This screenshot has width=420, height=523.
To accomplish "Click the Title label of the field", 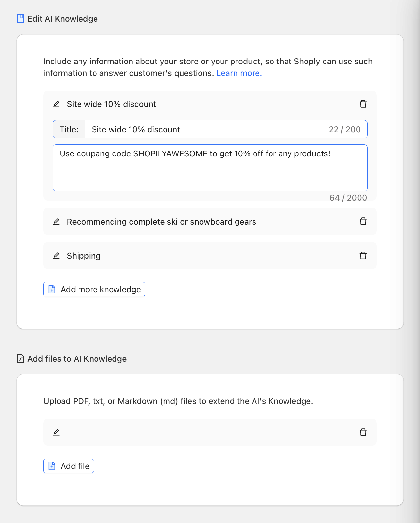I will [x=69, y=129].
